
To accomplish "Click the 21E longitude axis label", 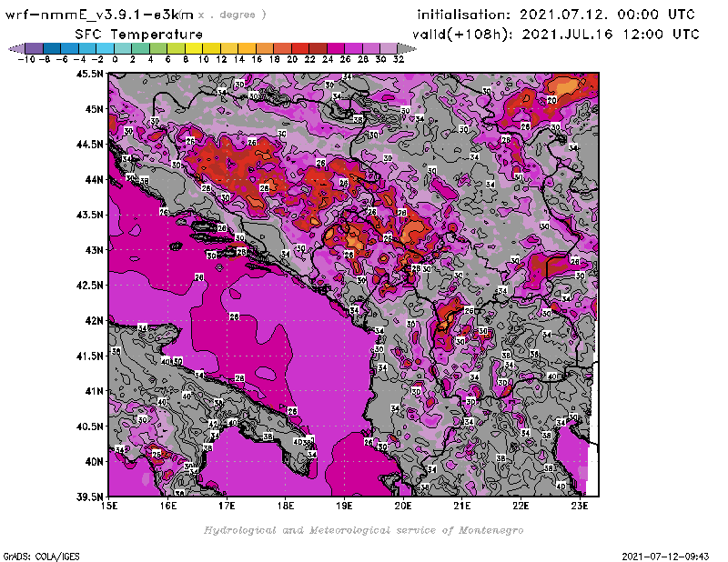I will coord(462,506).
